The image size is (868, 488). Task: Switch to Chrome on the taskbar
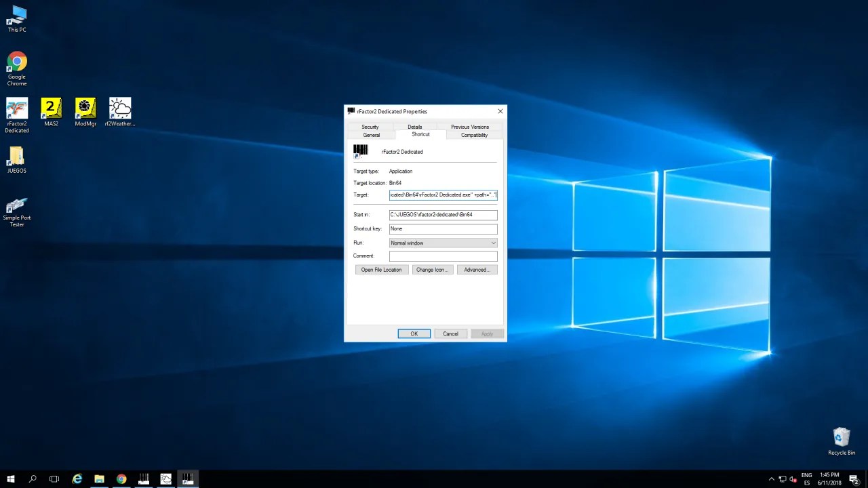[x=121, y=479]
